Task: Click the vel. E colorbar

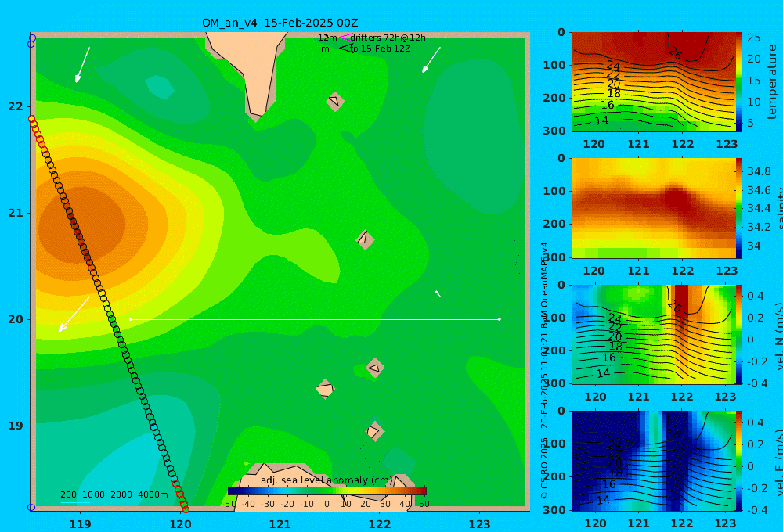Action: 739,461
